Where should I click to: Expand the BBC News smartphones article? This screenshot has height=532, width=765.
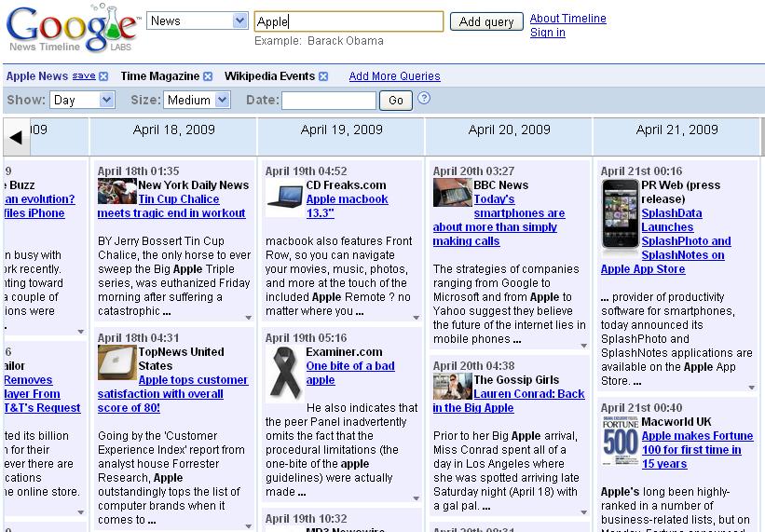click(x=584, y=346)
